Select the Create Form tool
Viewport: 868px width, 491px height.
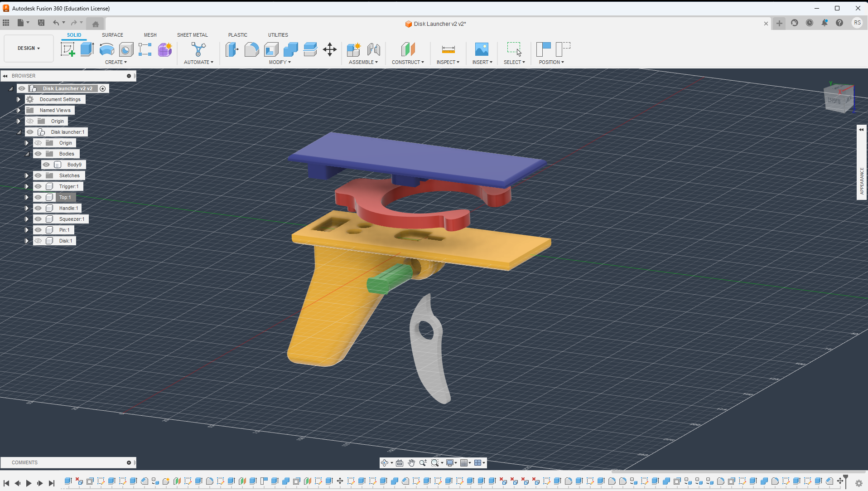(164, 49)
